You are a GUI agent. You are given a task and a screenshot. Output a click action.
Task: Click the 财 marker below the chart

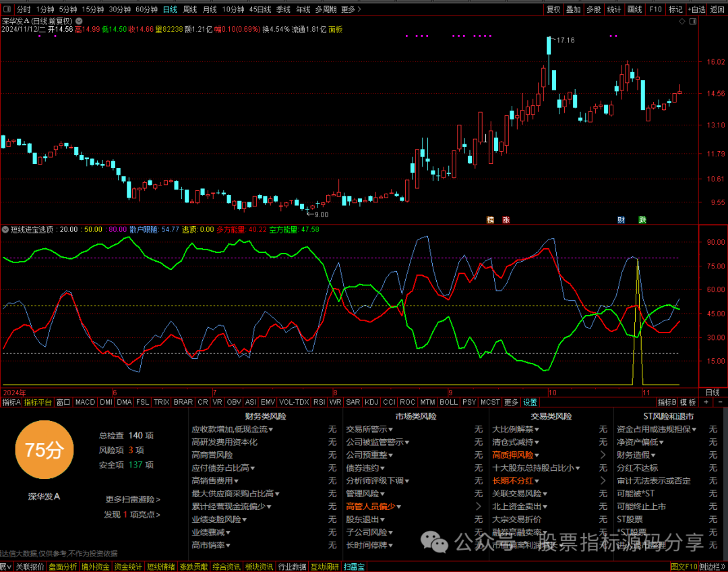point(621,220)
